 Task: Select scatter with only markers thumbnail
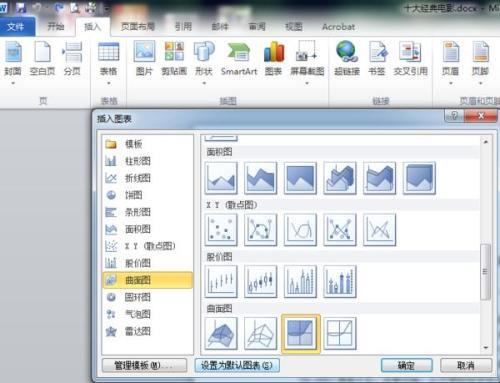click(x=221, y=230)
